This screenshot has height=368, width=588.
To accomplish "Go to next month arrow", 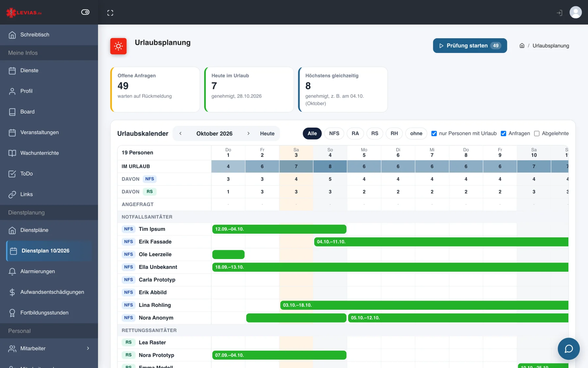I will [248, 133].
